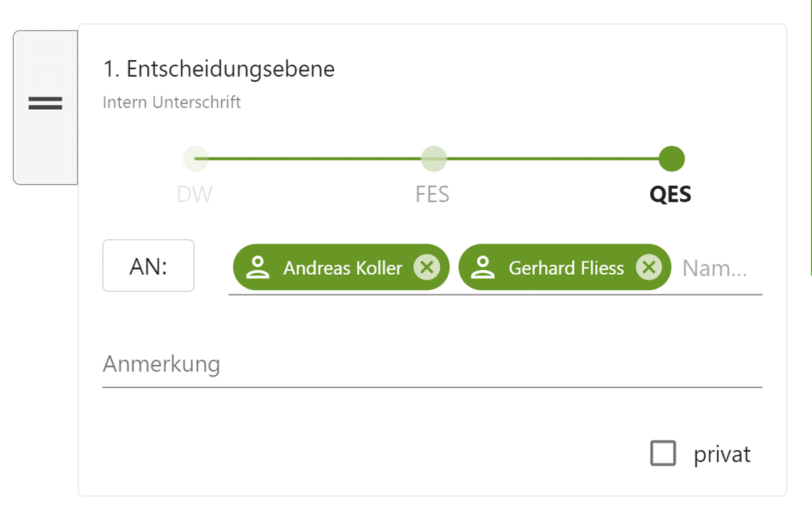
Task: Click the 1. Entscheidungsebene heading
Action: tap(219, 69)
